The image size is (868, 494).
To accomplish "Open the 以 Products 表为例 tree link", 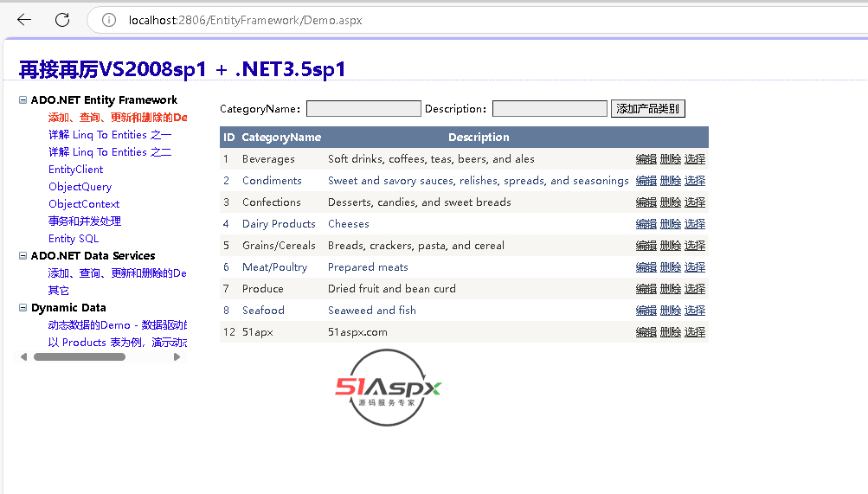I will tap(118, 343).
